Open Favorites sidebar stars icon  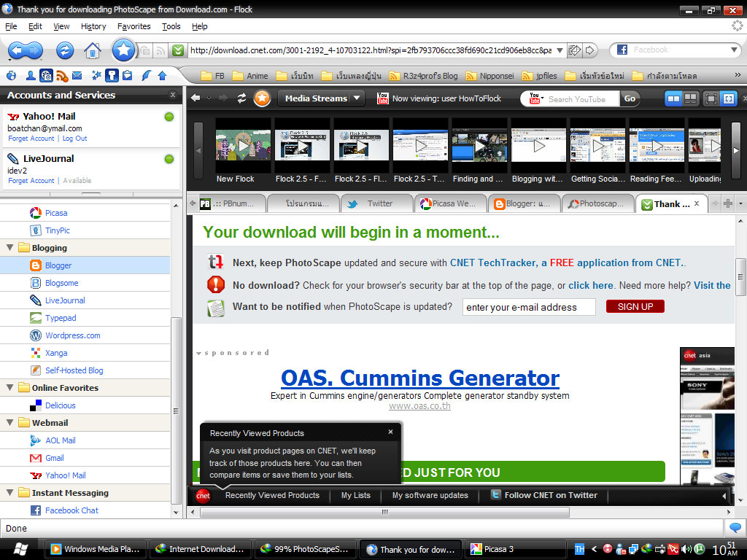click(x=96, y=75)
